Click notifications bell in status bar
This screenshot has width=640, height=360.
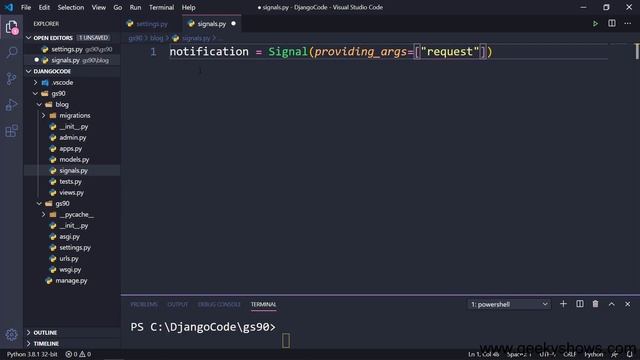(x=629, y=354)
